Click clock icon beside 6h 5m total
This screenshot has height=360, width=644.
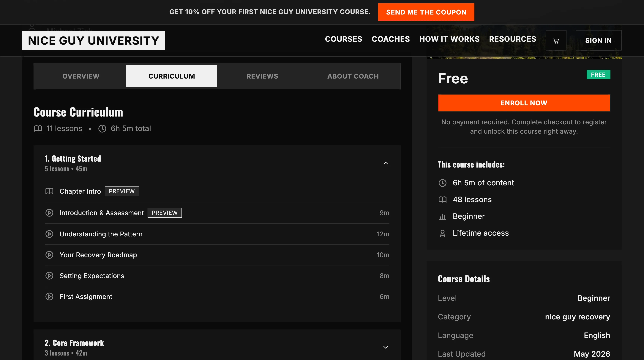click(102, 129)
